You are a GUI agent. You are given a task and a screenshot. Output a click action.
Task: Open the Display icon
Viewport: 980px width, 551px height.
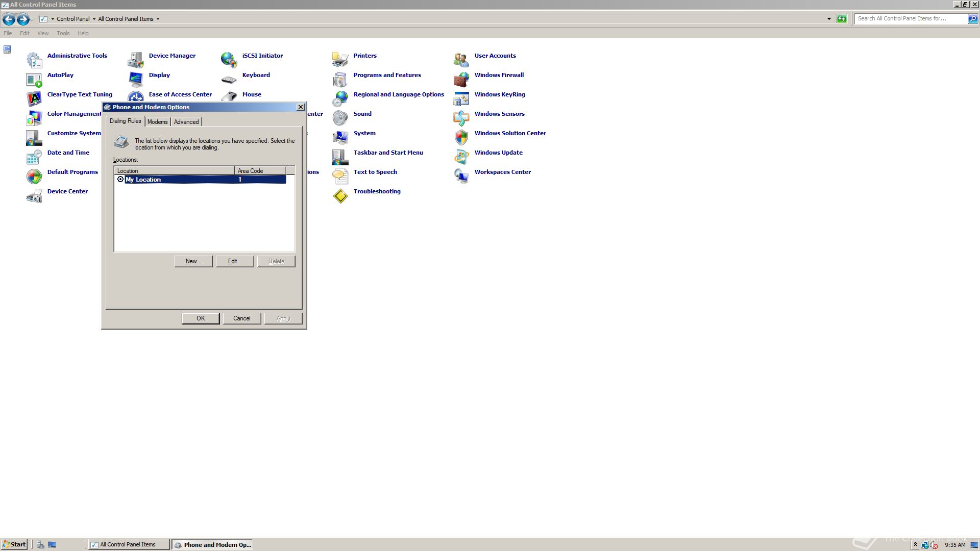click(136, 79)
